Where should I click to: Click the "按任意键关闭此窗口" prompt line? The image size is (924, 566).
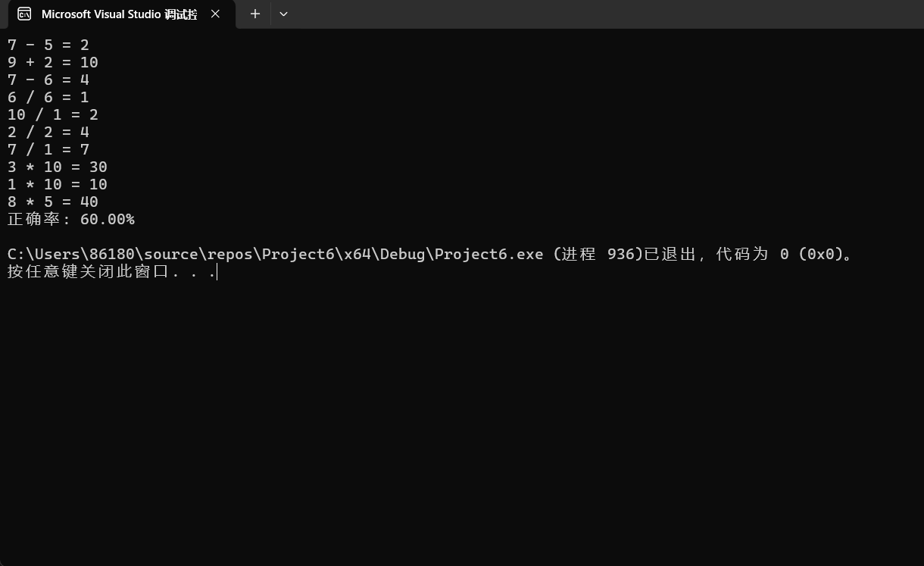coord(112,272)
